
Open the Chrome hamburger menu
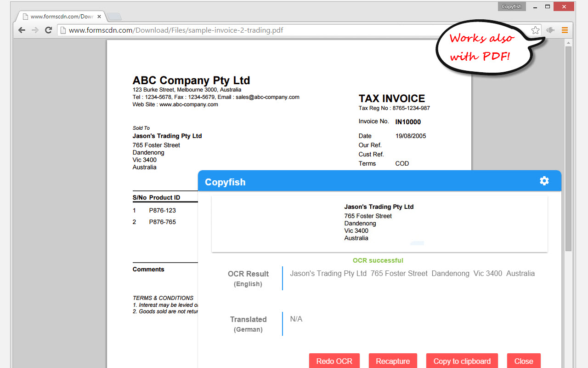point(565,30)
